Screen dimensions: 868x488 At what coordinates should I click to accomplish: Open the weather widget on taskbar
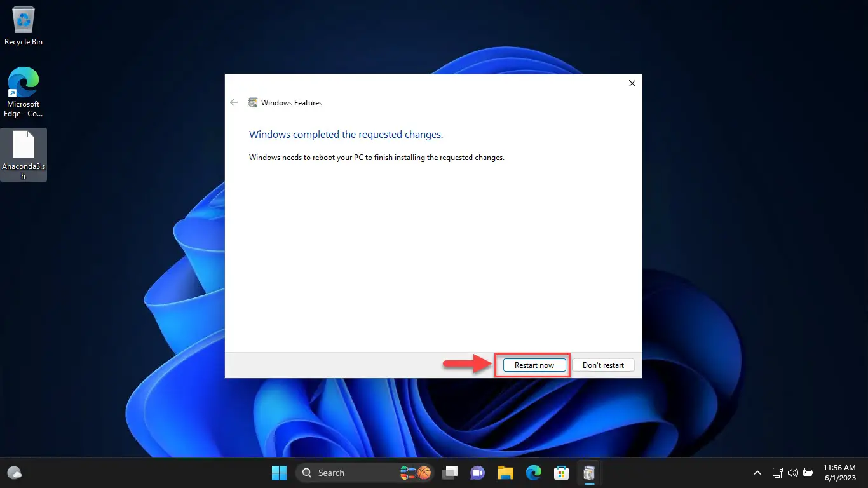tap(14, 473)
